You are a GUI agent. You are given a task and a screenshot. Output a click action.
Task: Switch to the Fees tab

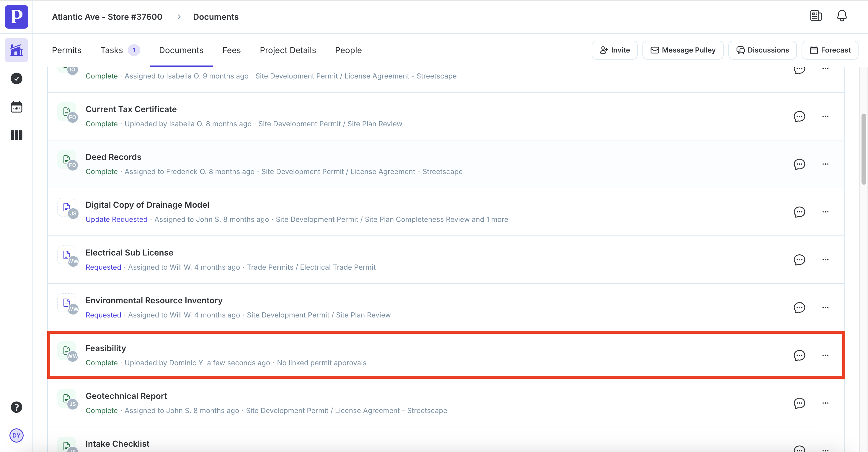pyautogui.click(x=231, y=50)
